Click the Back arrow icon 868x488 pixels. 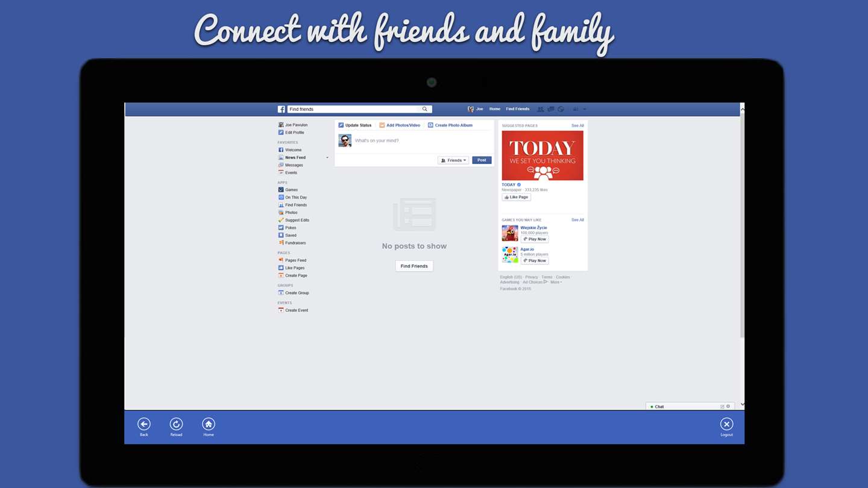[143, 424]
